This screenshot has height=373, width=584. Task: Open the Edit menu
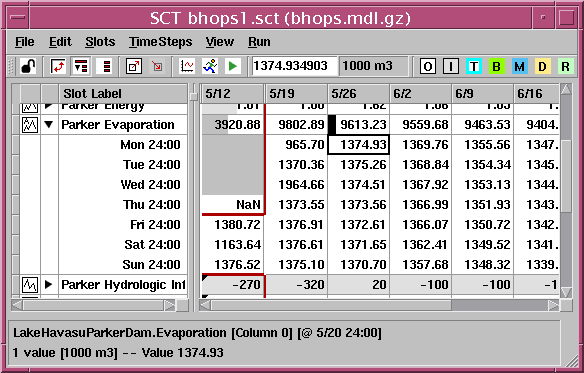(x=60, y=42)
